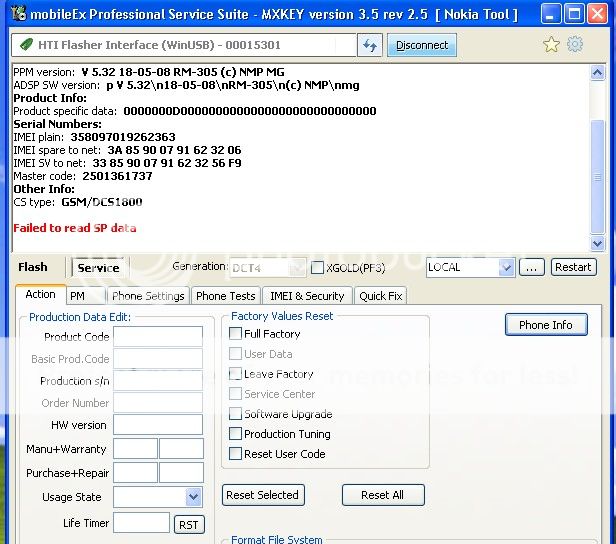Click the log scrollbar thumb

pos(598,177)
